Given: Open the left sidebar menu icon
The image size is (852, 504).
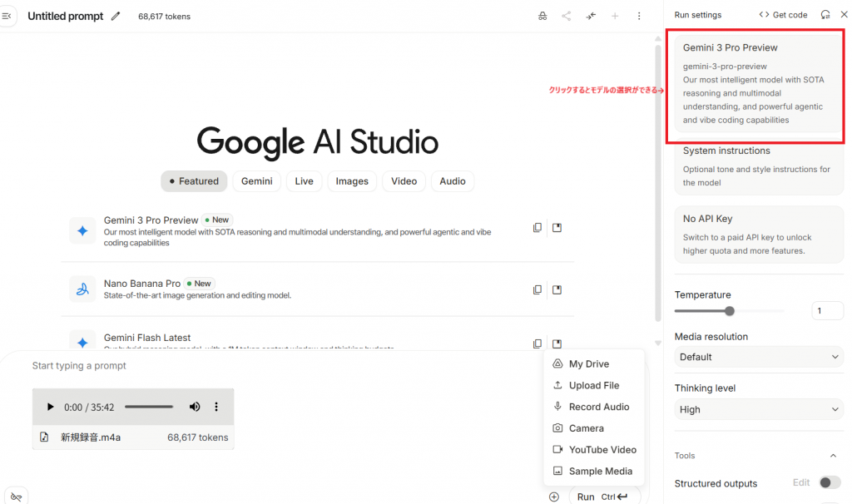Looking at the screenshot, I should coord(7,16).
